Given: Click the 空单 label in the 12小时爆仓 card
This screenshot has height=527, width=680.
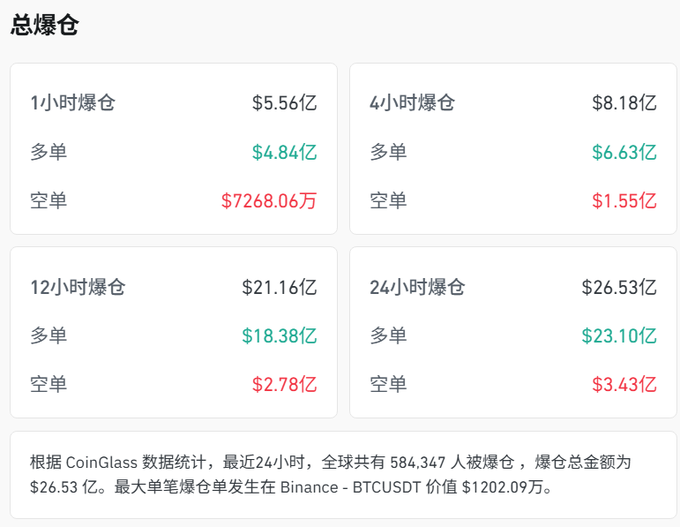Looking at the screenshot, I should click(x=49, y=384).
